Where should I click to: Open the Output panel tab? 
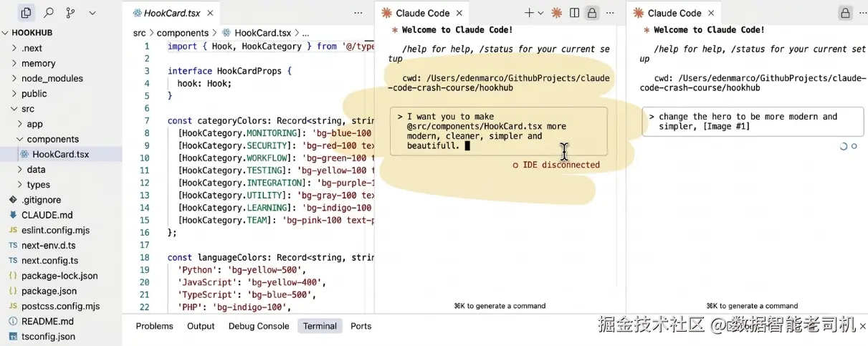201,326
